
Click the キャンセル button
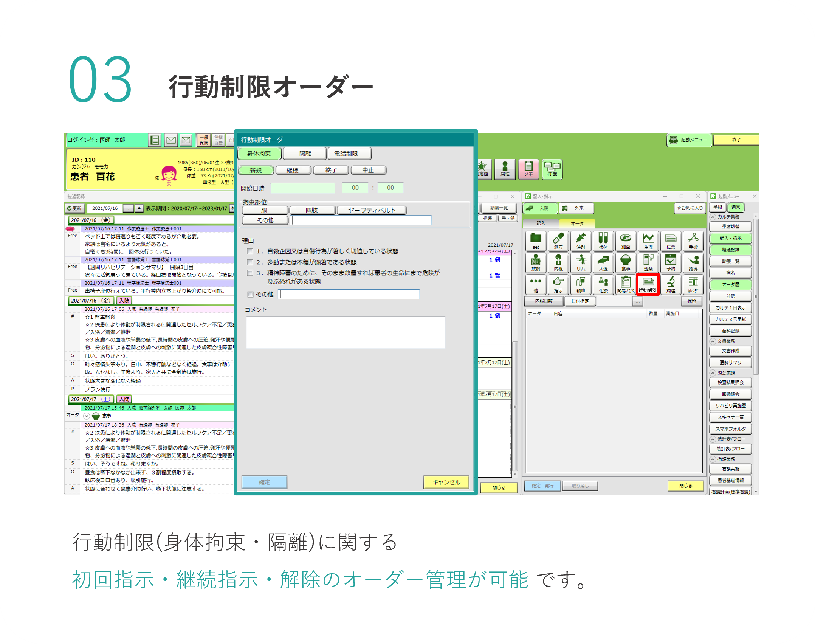click(x=446, y=483)
